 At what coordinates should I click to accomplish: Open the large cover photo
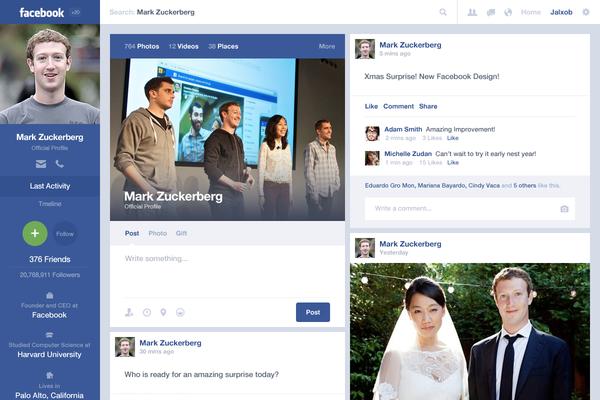227,139
